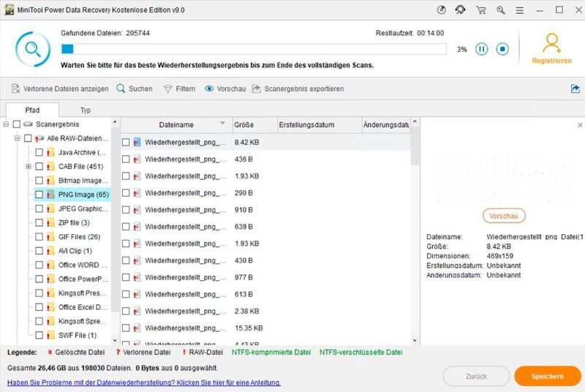Click the PNG file icon for 290 B file
Viewport: 585px width, 392px height.
click(x=137, y=193)
